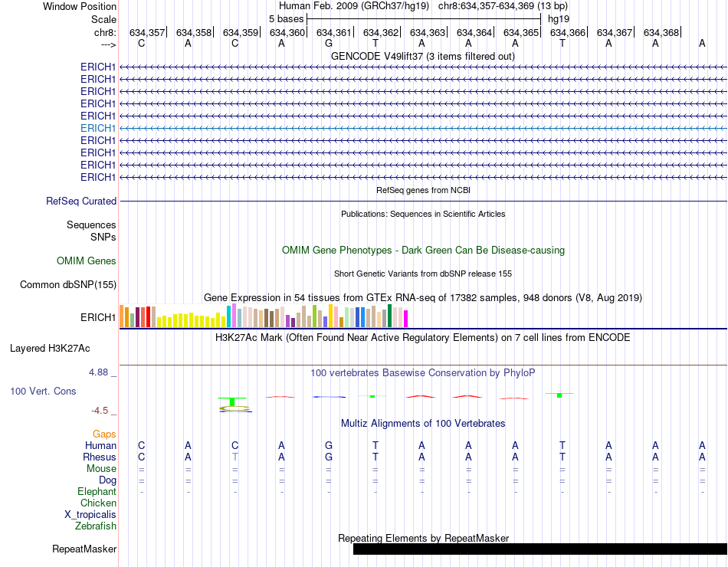Open the light-blue highlighted ERICH1 transcript label

click(x=98, y=128)
